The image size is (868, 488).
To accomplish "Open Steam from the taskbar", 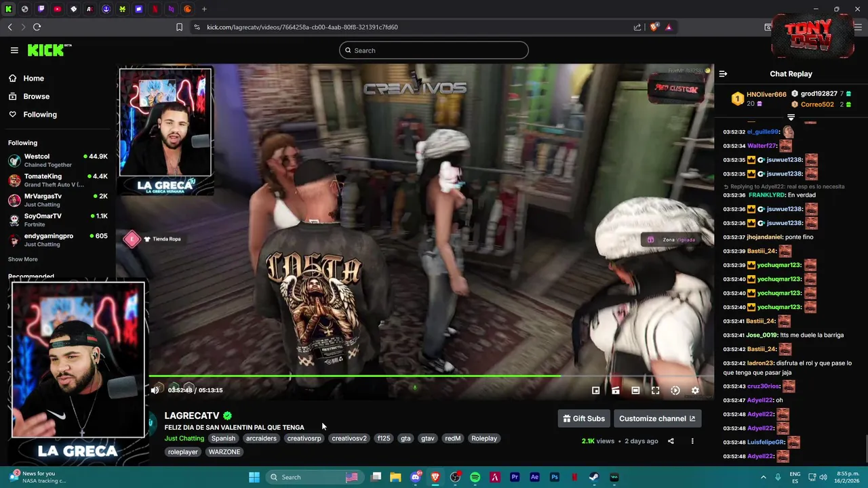I will (594, 477).
